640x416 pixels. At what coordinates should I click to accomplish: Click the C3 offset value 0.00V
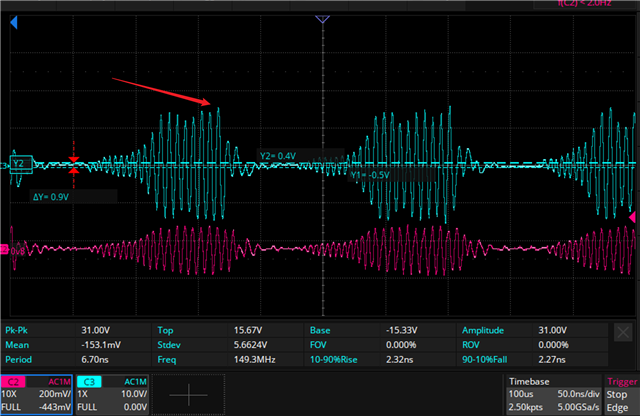135,407
